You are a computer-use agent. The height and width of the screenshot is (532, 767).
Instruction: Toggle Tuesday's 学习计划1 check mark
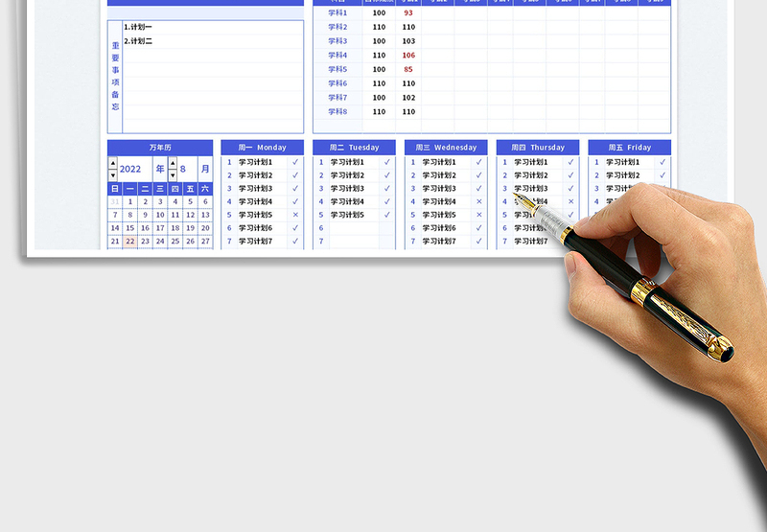point(387,162)
